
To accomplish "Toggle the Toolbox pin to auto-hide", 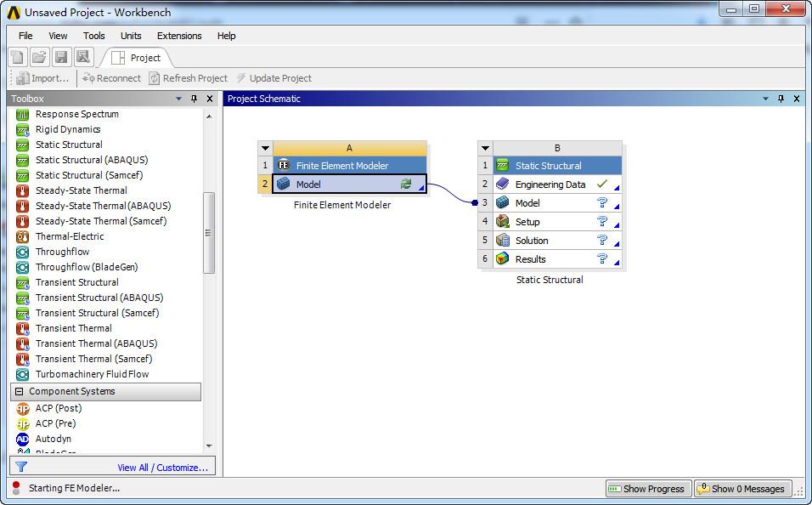I will 195,99.
